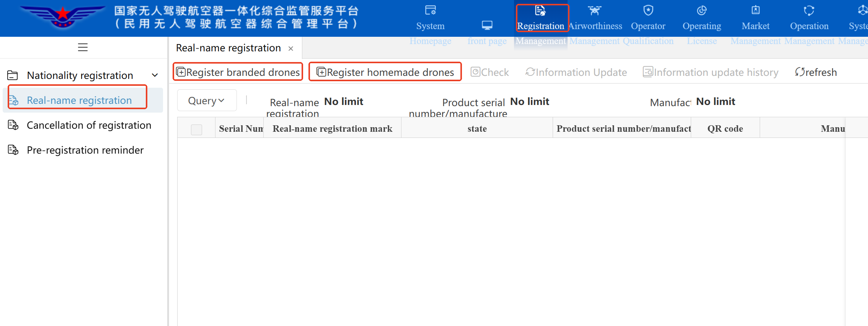Screen dimensions: 868x326
Task: Click the Operating License icon
Action: [702, 10]
